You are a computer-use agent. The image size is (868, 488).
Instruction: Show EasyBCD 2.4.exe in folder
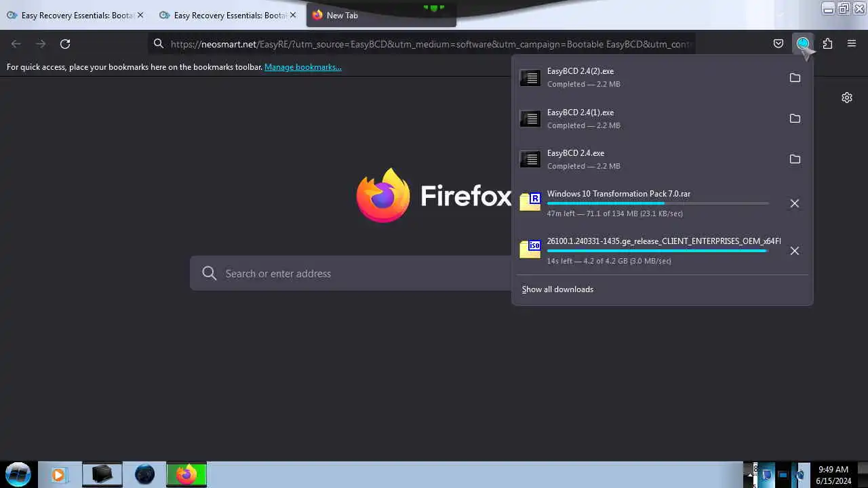(795, 159)
